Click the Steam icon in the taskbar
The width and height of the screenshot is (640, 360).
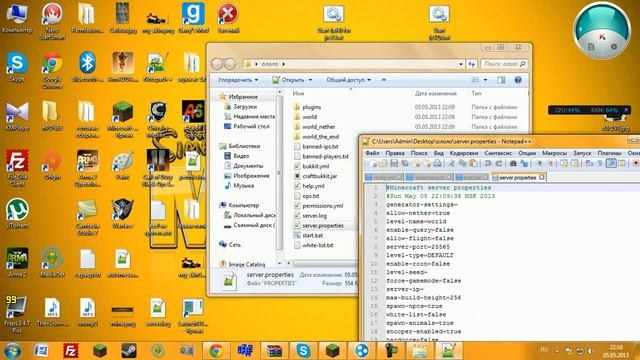(129, 351)
